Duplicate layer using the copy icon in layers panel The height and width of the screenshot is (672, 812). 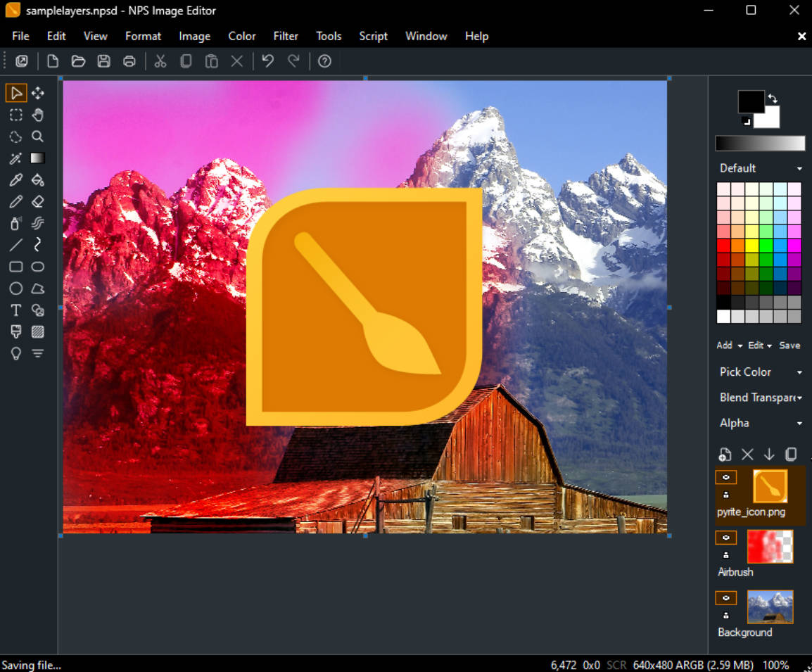(791, 454)
